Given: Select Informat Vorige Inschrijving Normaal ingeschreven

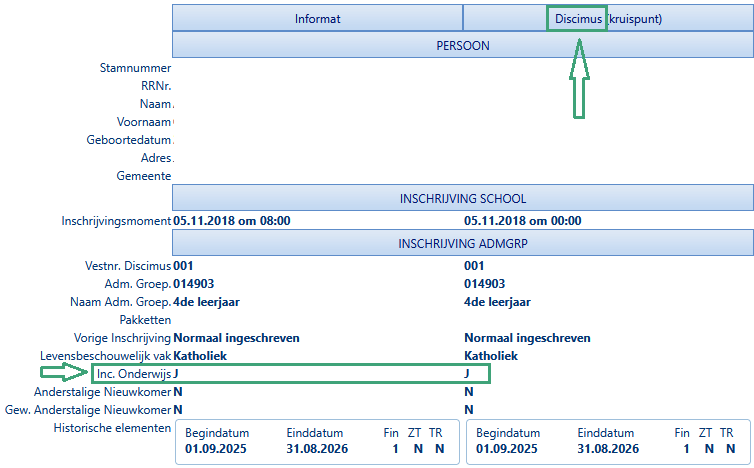Looking at the screenshot, I should (x=237, y=338).
